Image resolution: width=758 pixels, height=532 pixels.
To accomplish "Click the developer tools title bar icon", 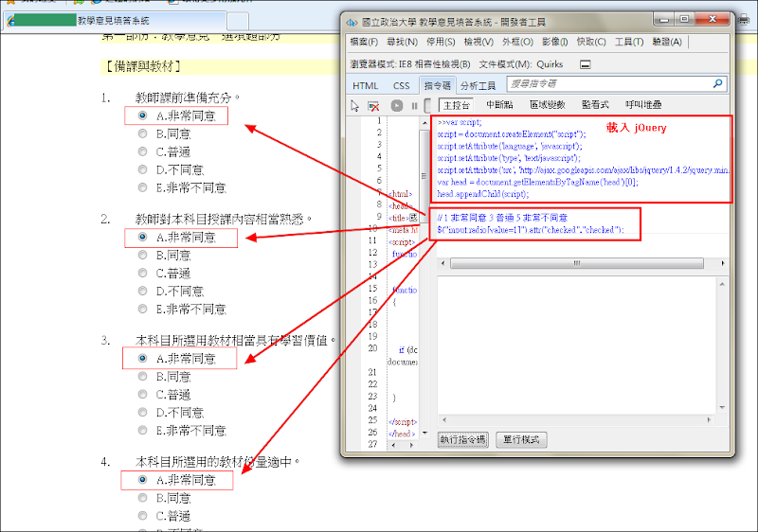I will (352, 22).
